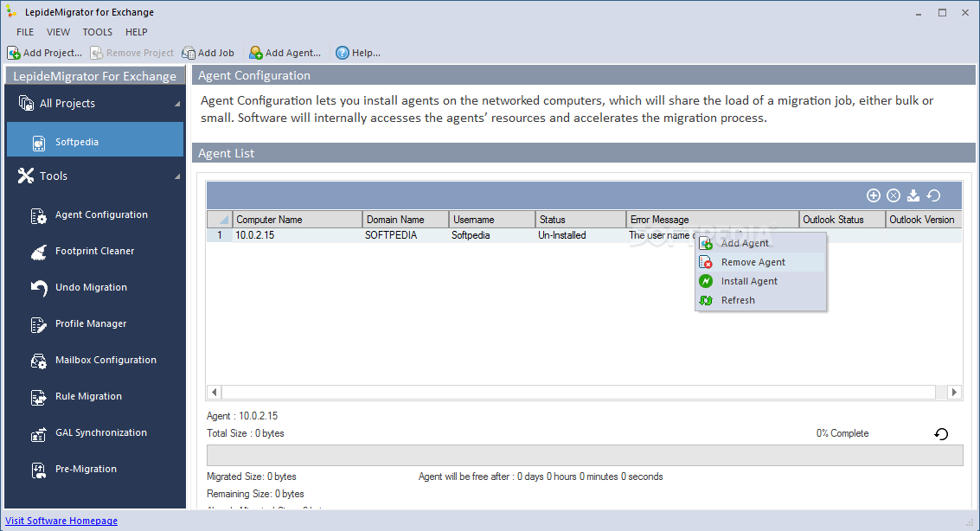Select the Softpedia project

point(95,139)
